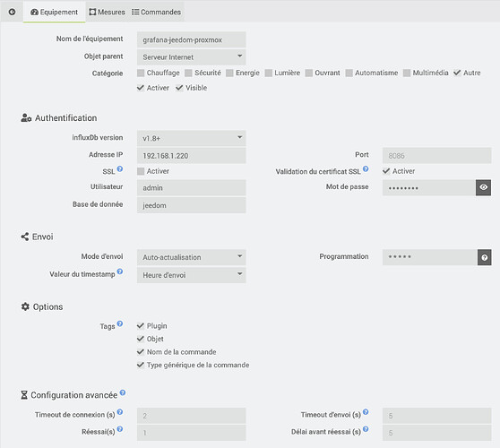Screen dimensions: 500x448
Task: Uncheck the Plugin tag checkbox
Action: [141, 326]
